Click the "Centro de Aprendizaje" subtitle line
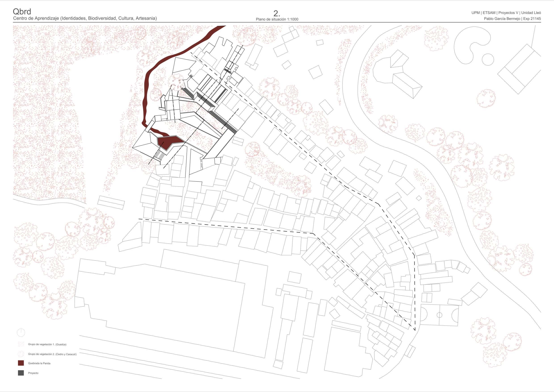The height and width of the screenshot is (392, 554). pos(85,18)
